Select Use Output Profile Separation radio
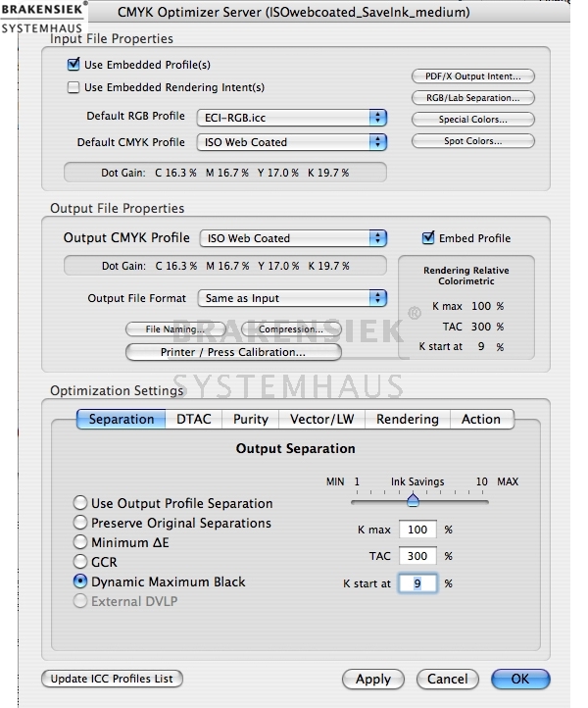Viewport: 588px width, 708px height. click(x=80, y=502)
